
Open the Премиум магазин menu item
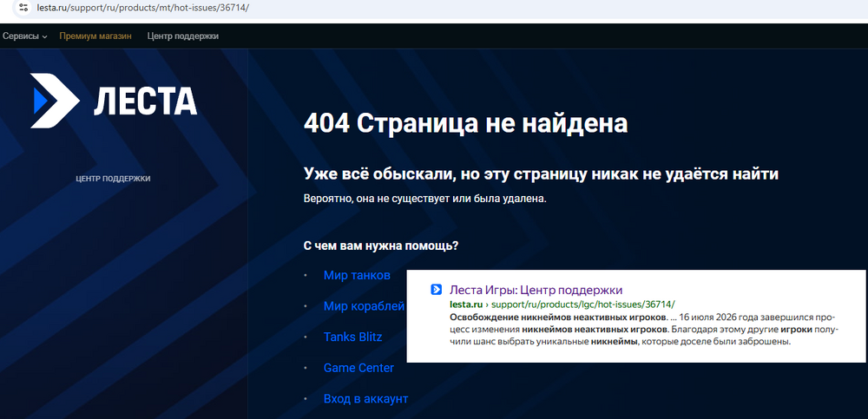click(95, 36)
